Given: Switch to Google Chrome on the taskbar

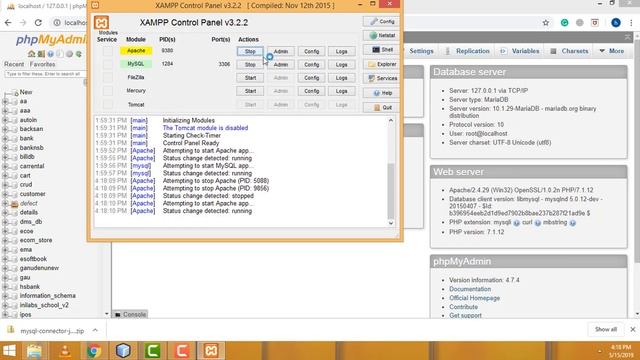Looking at the screenshot, I should tap(94, 351).
